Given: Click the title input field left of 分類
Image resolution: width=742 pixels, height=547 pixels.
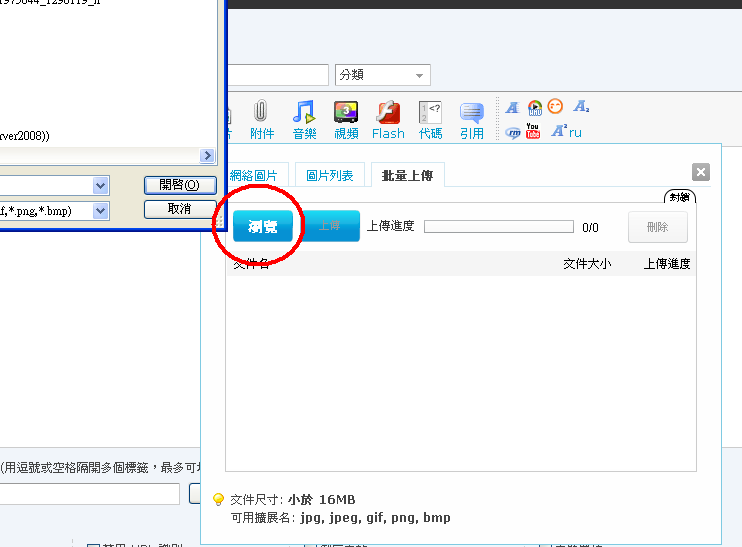Looking at the screenshot, I should [x=278, y=75].
